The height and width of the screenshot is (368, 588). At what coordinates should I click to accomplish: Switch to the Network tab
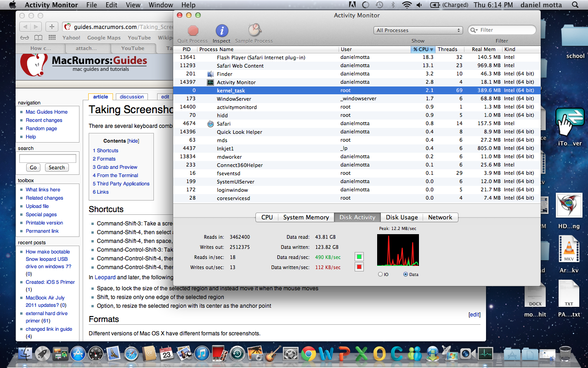tap(440, 217)
